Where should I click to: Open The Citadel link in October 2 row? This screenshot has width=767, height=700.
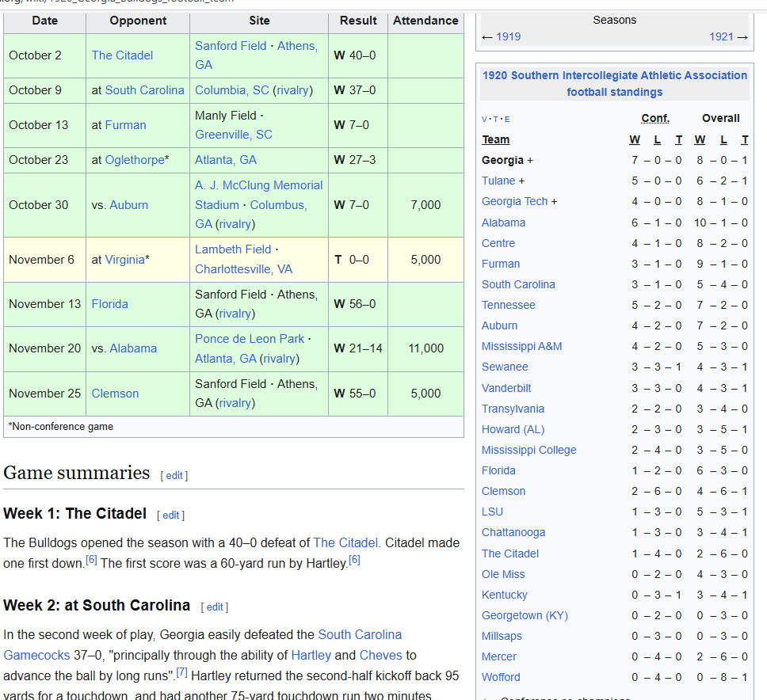pyautogui.click(x=122, y=55)
